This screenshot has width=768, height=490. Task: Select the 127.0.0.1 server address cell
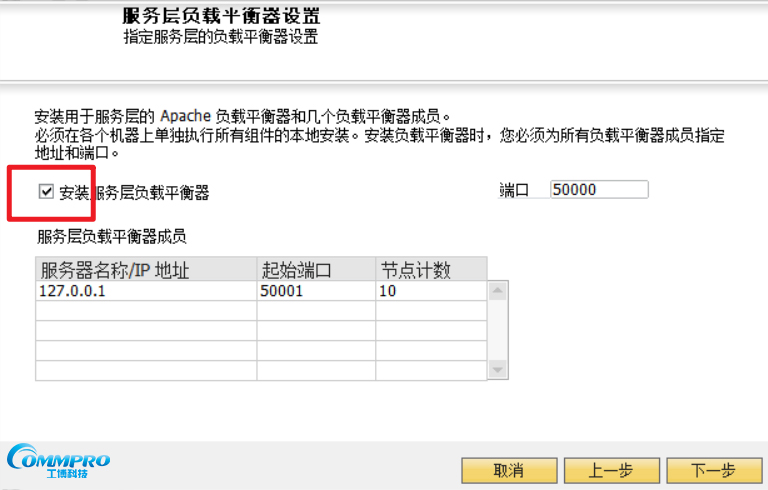145,291
